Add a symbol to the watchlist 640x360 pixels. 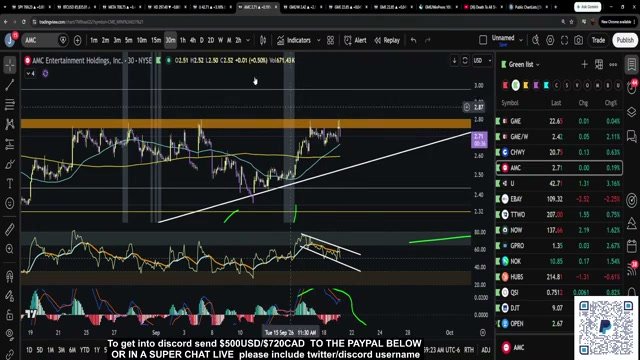click(584, 64)
